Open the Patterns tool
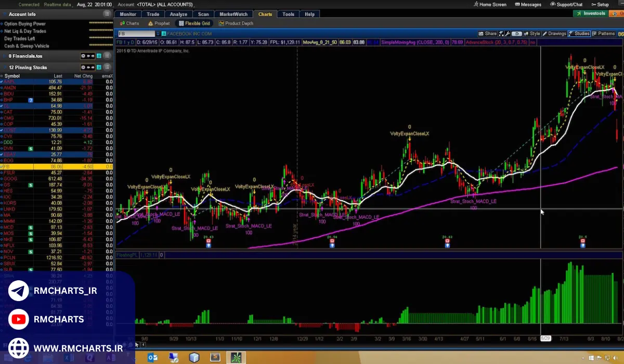 (x=603, y=34)
